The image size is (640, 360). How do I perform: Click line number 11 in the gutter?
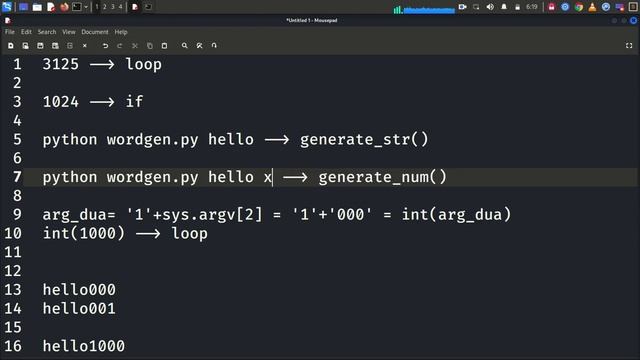tap(13, 252)
